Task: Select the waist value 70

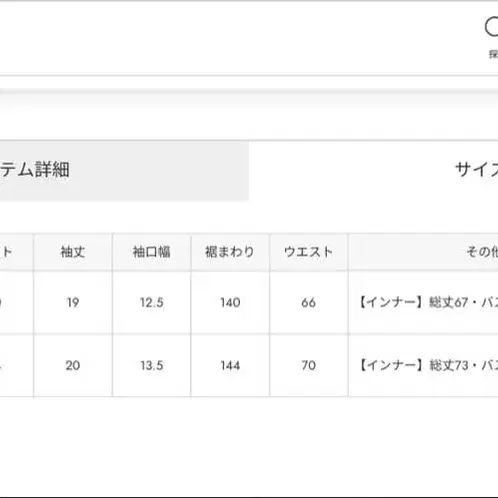Action: (x=309, y=366)
